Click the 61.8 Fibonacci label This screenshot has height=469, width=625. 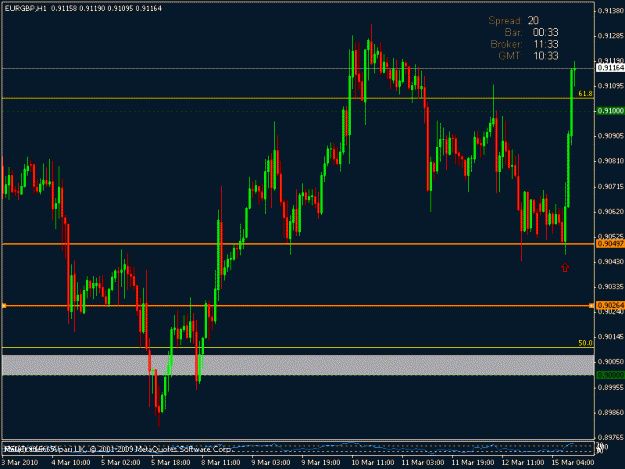585,94
